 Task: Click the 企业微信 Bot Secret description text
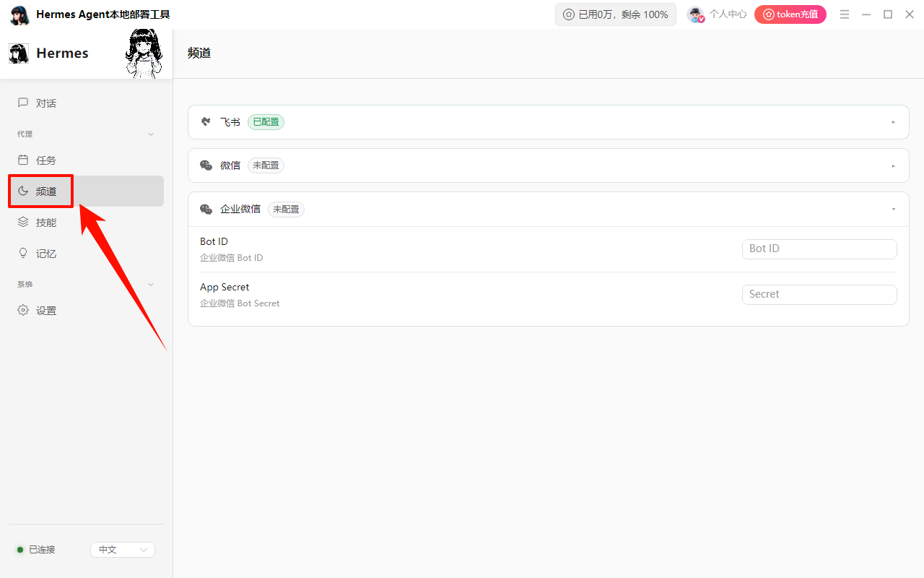coord(240,303)
